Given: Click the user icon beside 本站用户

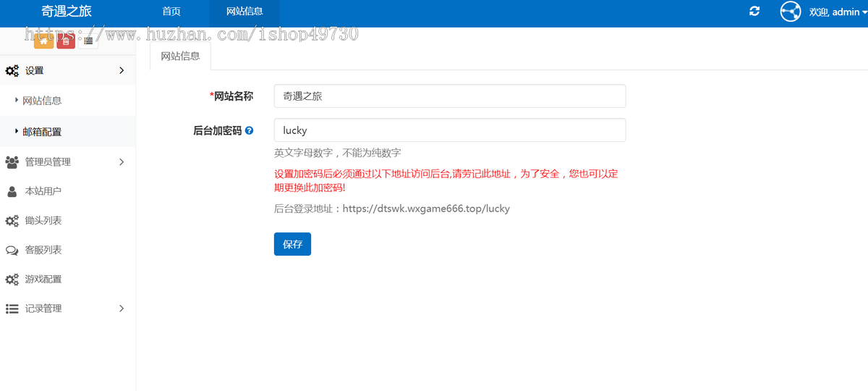Looking at the screenshot, I should pos(12,191).
